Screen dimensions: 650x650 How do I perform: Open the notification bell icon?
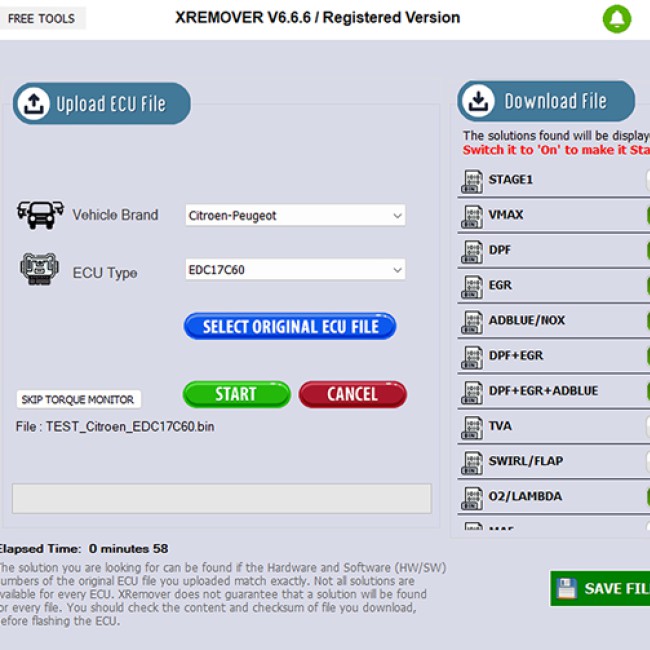click(617, 19)
